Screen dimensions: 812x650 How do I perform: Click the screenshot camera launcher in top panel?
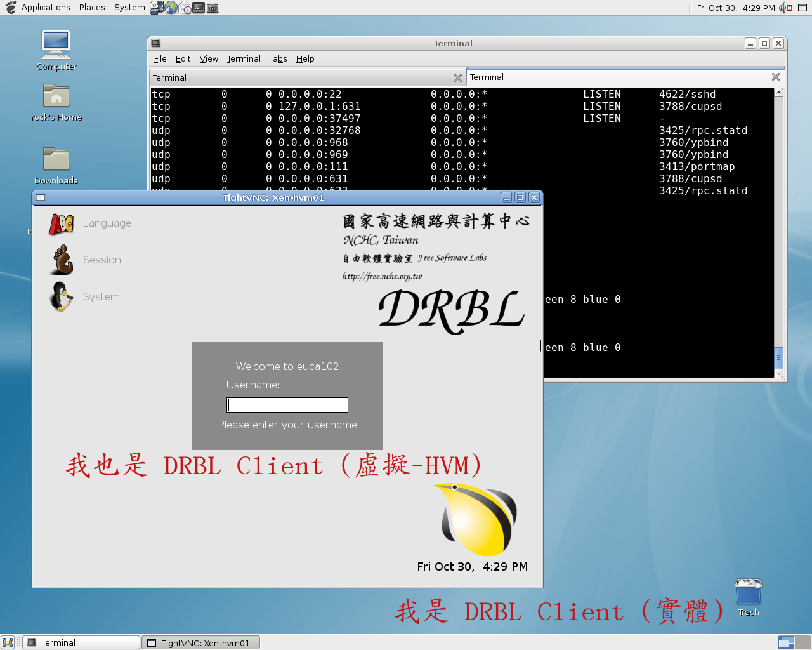pos(213,8)
